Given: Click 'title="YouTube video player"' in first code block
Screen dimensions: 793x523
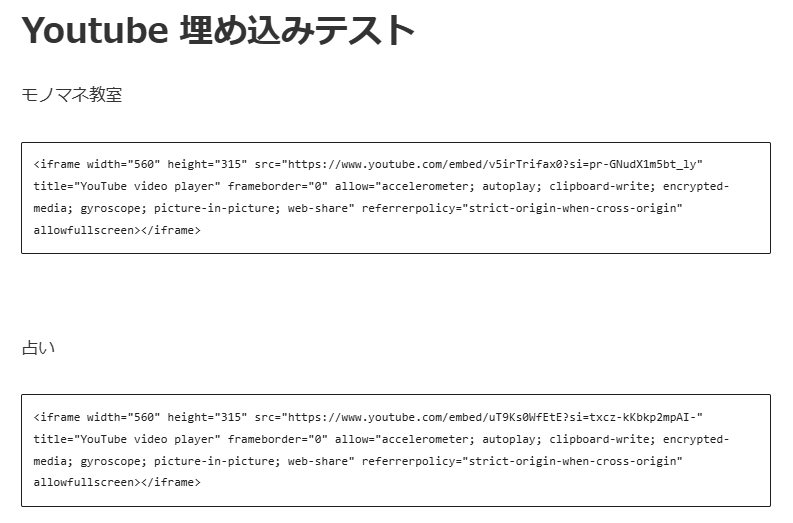Looking at the screenshot, I should tap(127, 187).
